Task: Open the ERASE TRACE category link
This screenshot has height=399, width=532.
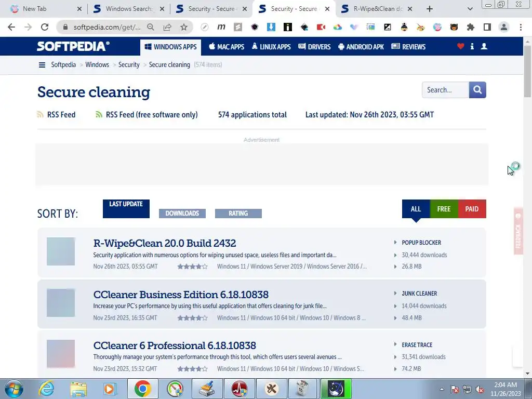Action: click(x=417, y=345)
